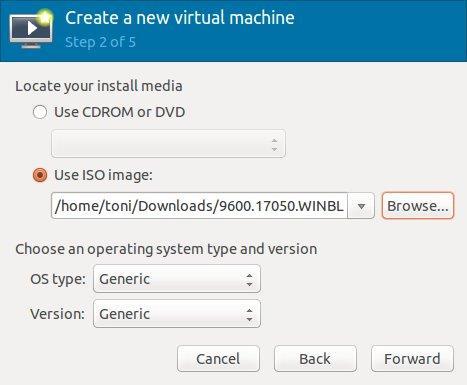Click the 'Create a new virtual machine' title

click(180, 18)
